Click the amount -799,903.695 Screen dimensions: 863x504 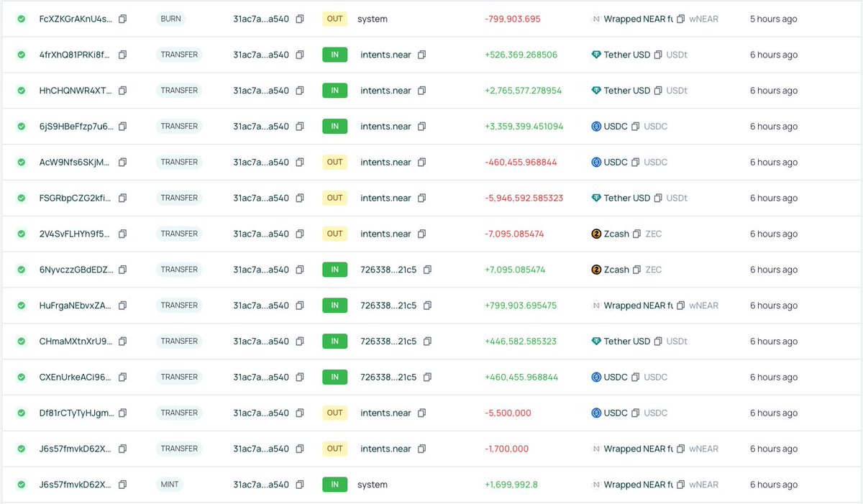coord(512,19)
